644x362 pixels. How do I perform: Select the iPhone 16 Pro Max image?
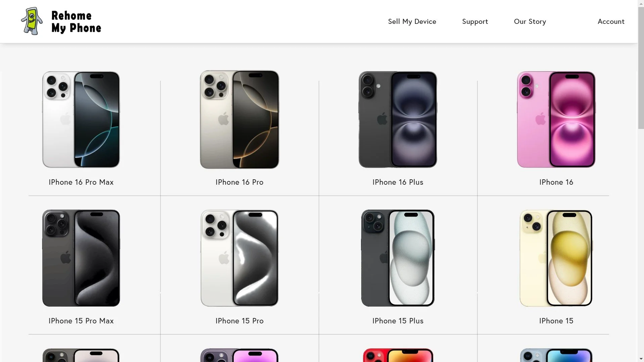pos(81,119)
